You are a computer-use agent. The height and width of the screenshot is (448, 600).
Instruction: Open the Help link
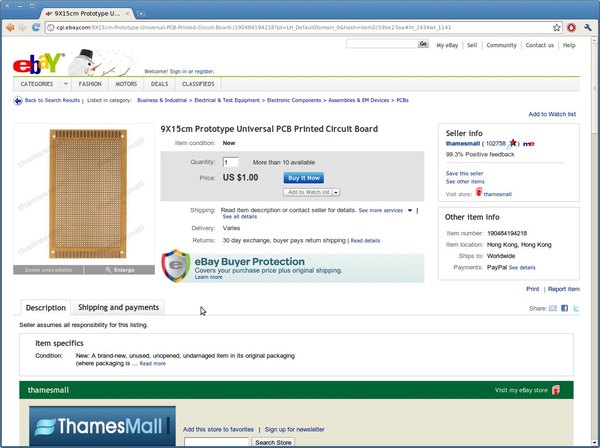(x=569, y=45)
